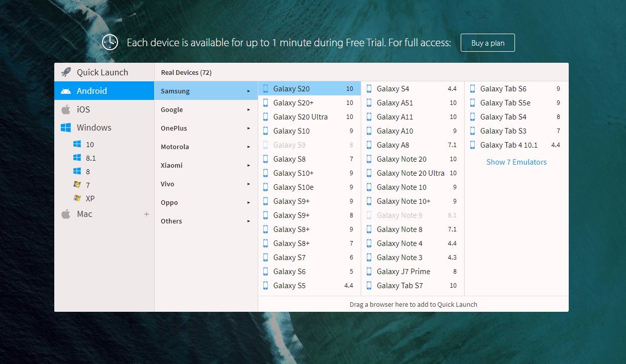The image size is (626, 364).
Task: Expand the OnePlus submenu arrow
Action: [x=249, y=128]
